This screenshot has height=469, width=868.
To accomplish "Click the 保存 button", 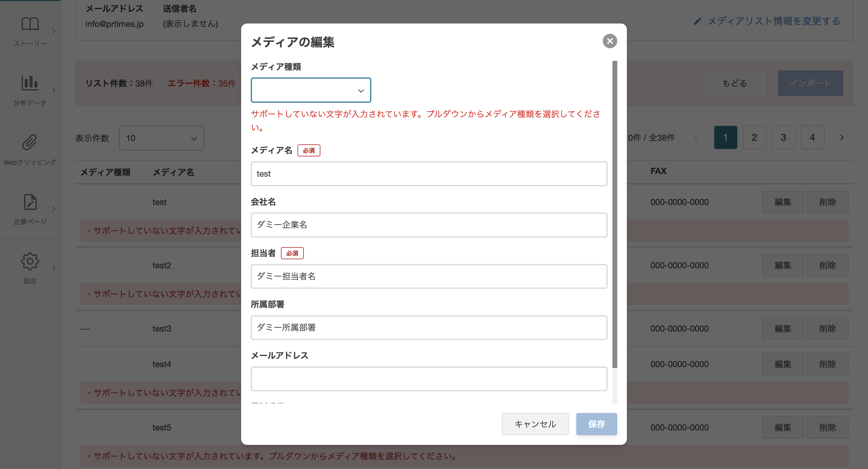I will [x=596, y=424].
